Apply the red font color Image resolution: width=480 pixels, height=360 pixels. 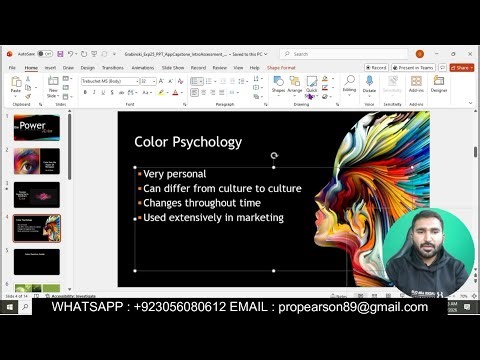175,92
